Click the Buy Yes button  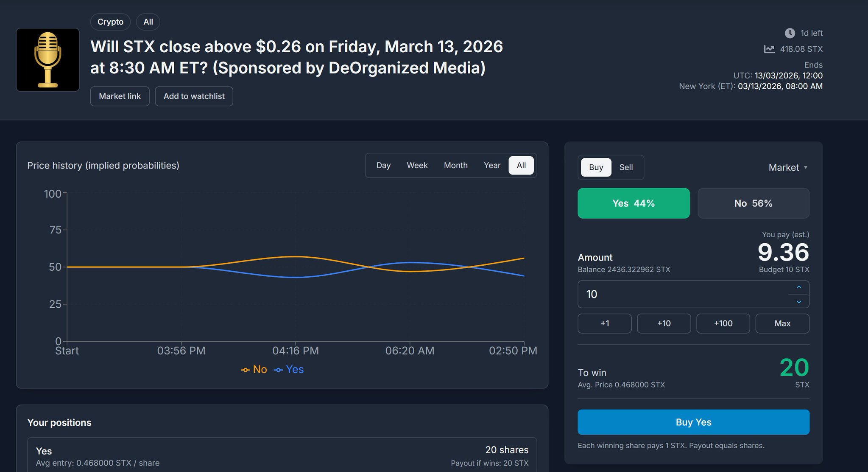point(693,422)
